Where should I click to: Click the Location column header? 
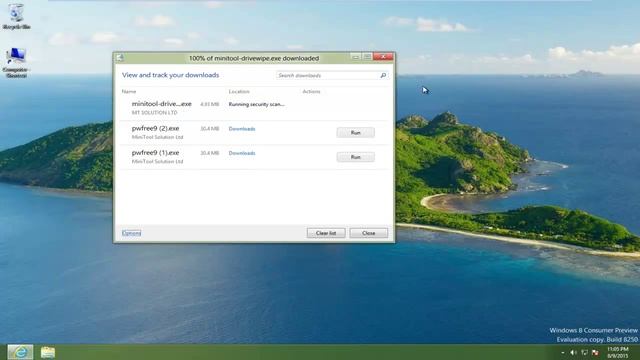coord(239,91)
